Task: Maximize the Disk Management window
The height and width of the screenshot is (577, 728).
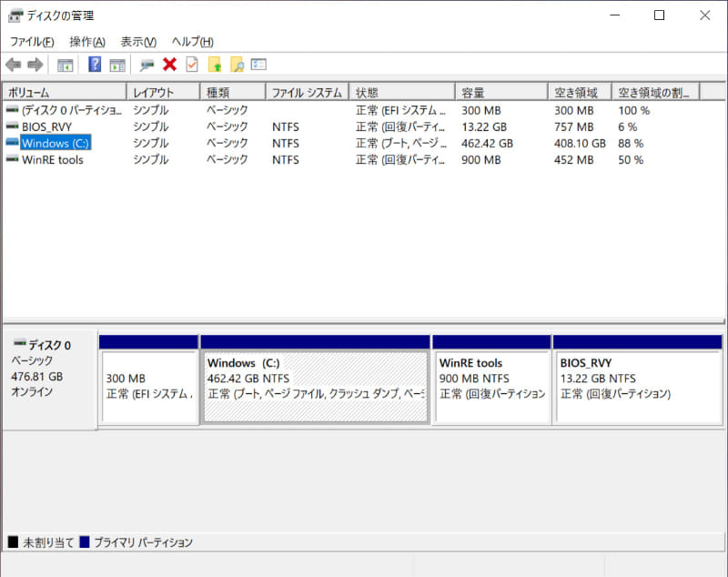Action: (x=659, y=15)
